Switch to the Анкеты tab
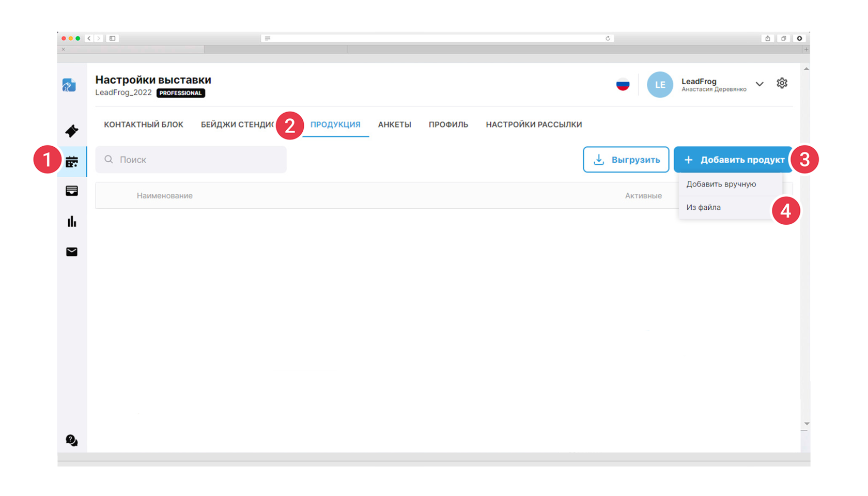 (x=394, y=125)
